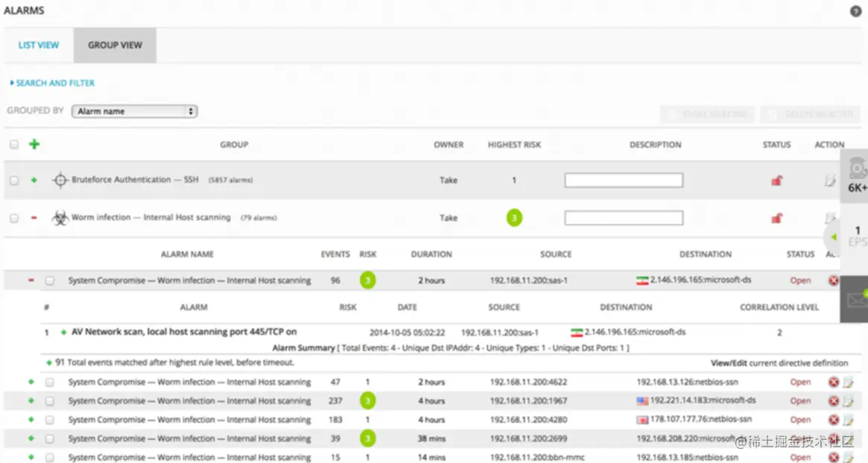The image size is (868, 463).
Task: Click green risk badge on the 39-event alarm
Action: click(367, 438)
